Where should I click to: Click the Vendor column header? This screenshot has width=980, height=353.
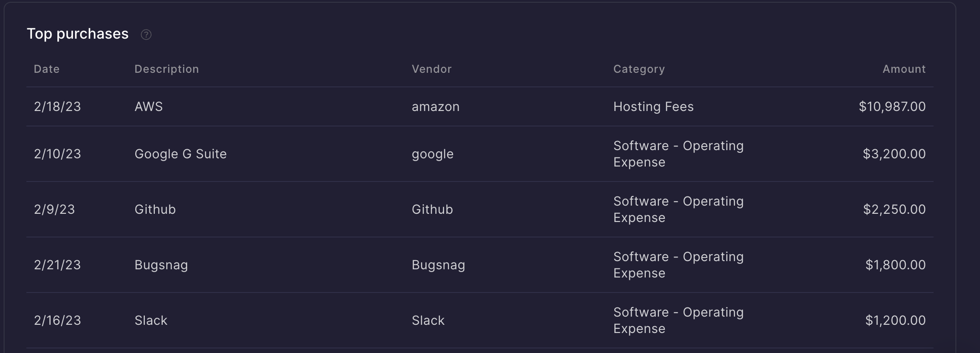pyautogui.click(x=431, y=69)
